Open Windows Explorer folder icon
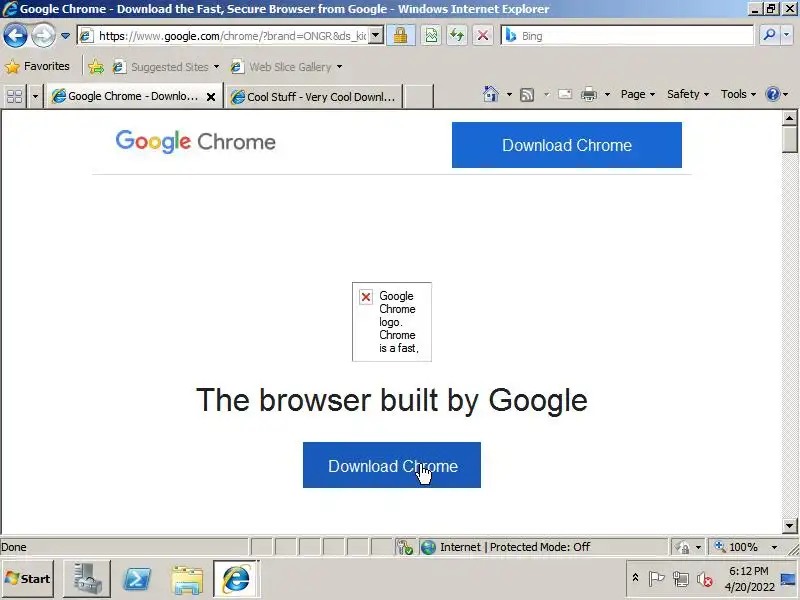The height and width of the screenshot is (600, 800). tap(187, 579)
